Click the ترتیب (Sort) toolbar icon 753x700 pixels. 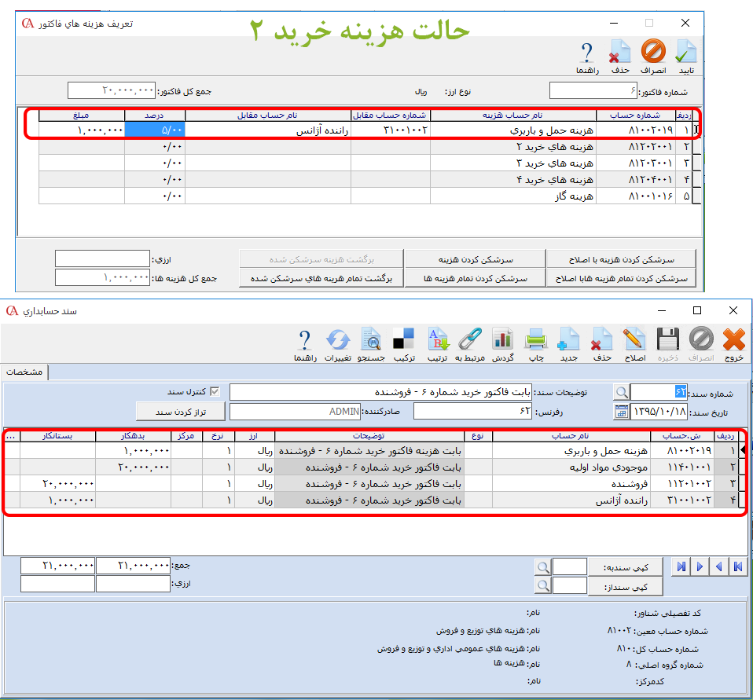tap(437, 339)
